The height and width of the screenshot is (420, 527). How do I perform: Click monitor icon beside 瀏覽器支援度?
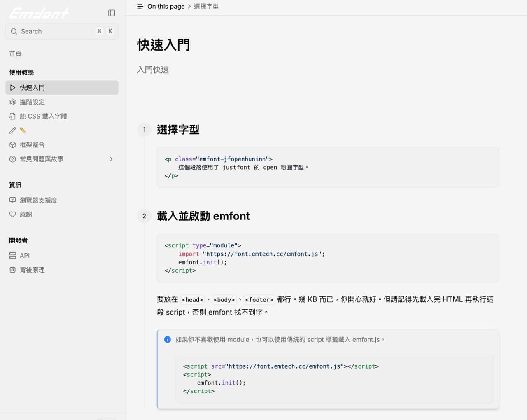[13, 200]
